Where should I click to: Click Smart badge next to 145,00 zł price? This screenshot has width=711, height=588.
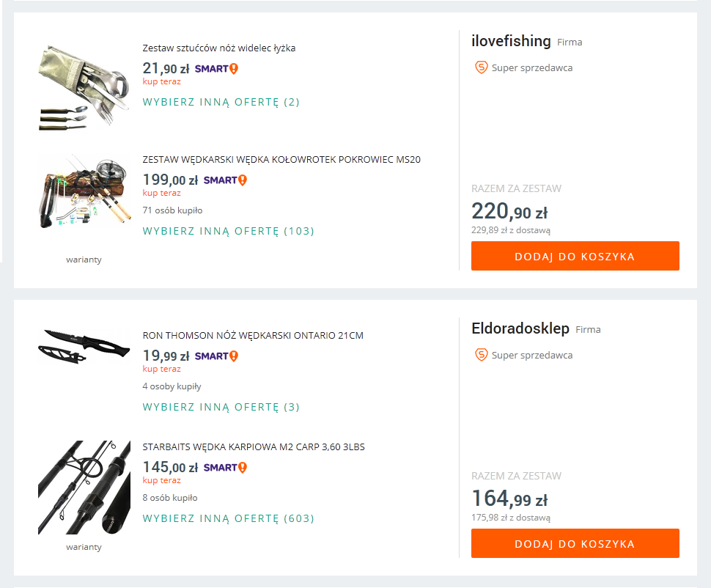tap(225, 468)
